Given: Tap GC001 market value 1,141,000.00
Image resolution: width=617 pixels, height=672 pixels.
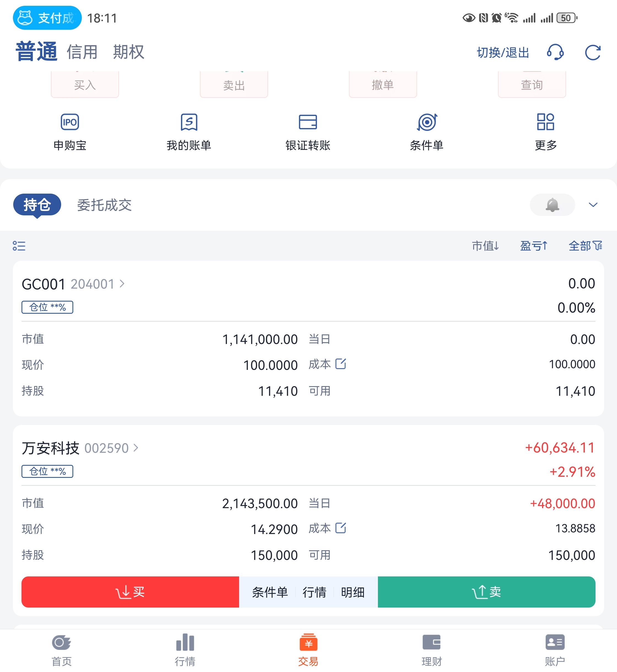Looking at the screenshot, I should (x=260, y=339).
